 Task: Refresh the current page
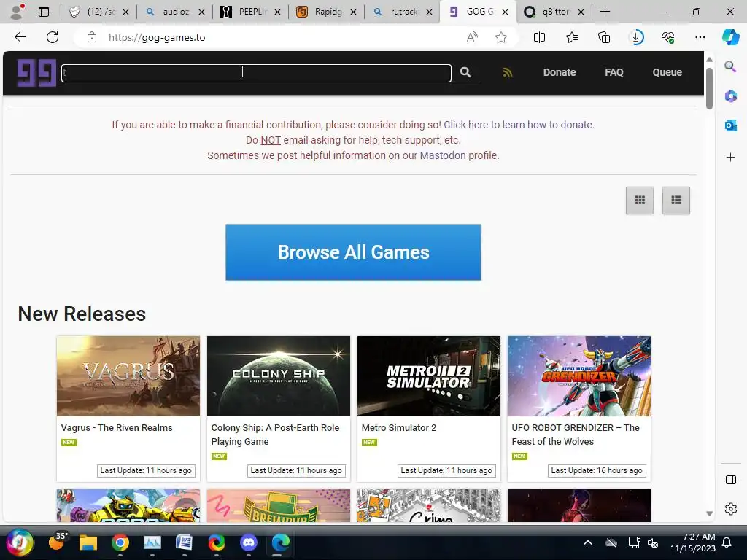click(53, 37)
